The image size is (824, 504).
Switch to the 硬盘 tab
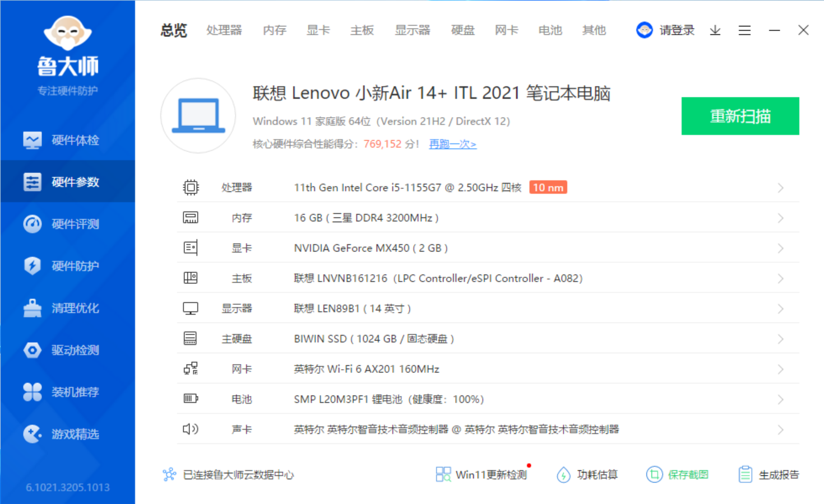coord(463,30)
